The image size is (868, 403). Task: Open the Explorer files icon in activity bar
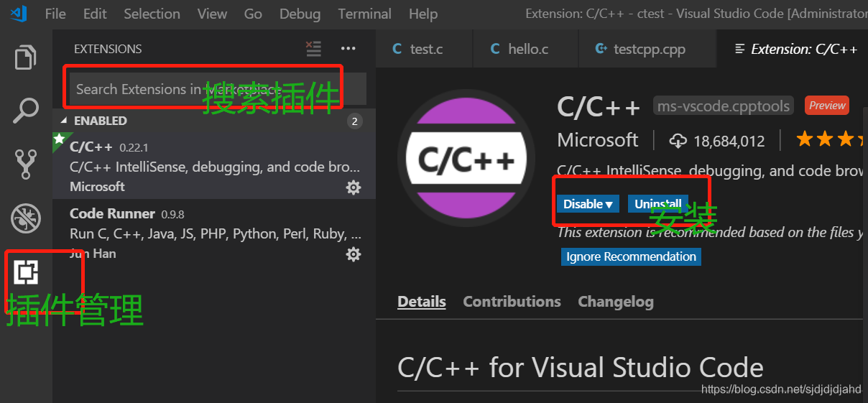click(x=26, y=57)
